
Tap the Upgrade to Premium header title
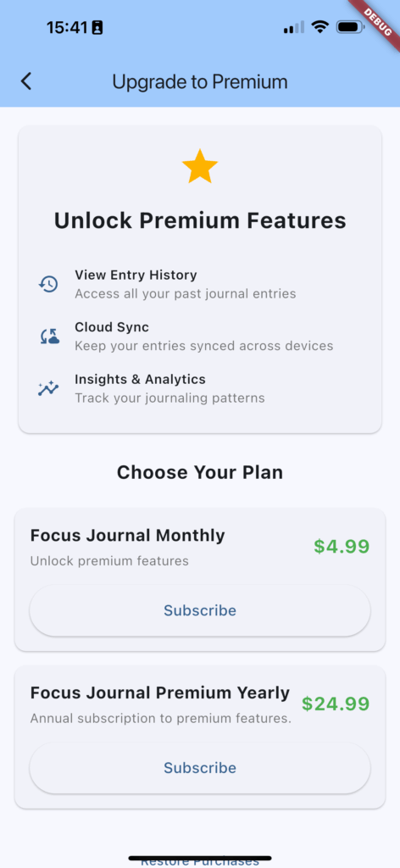[200, 82]
